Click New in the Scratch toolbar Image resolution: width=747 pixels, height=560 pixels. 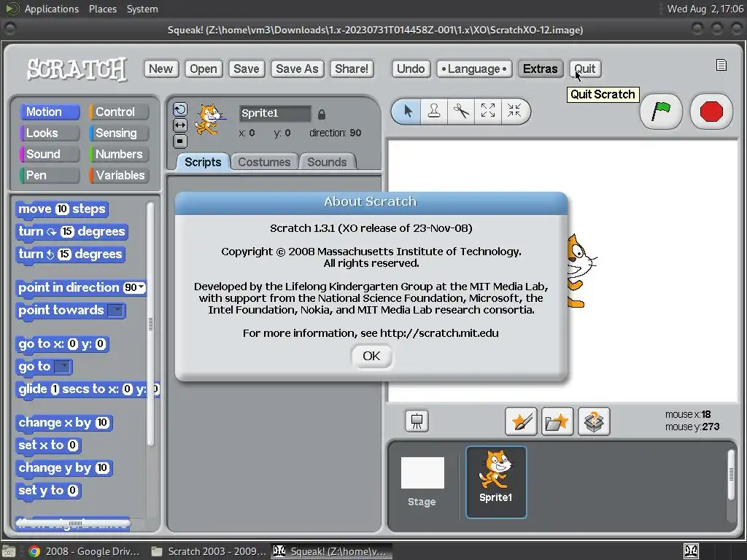coord(161,69)
